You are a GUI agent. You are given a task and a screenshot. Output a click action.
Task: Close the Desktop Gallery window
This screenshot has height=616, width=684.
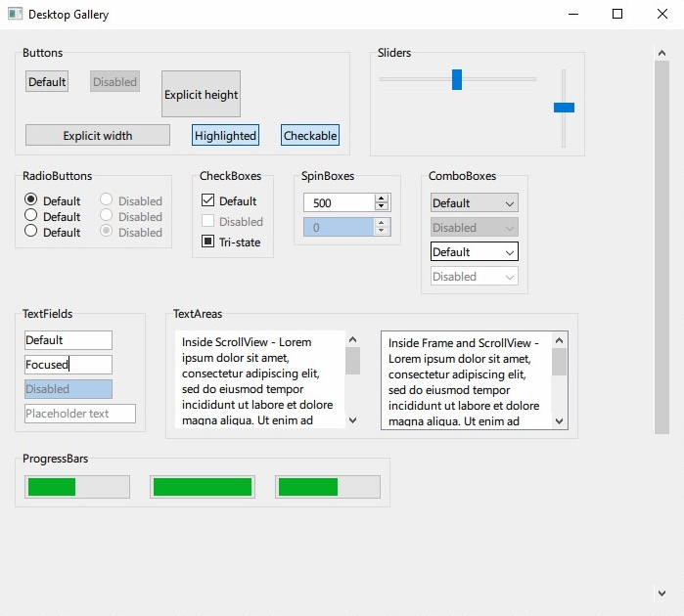[x=662, y=14]
